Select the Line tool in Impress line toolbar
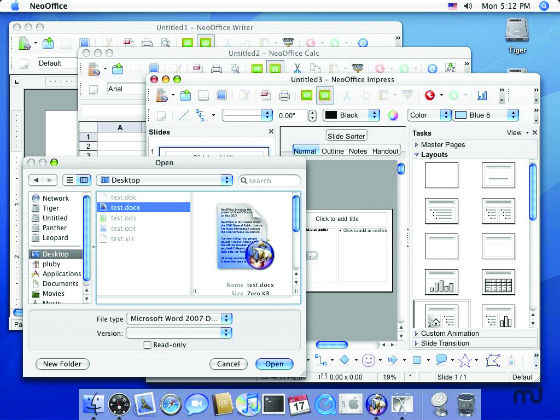The height and width of the screenshot is (420, 560). pyautogui.click(x=184, y=115)
